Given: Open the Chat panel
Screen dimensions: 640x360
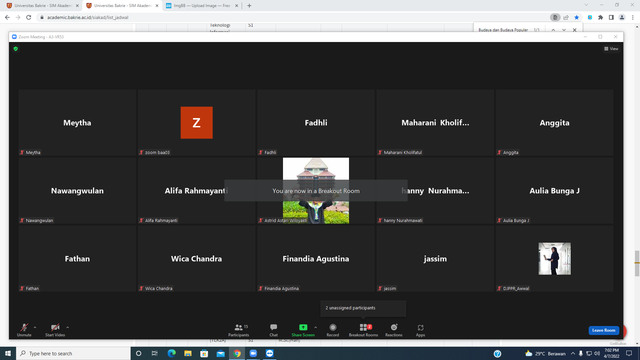Looking at the screenshot, I should (273, 330).
